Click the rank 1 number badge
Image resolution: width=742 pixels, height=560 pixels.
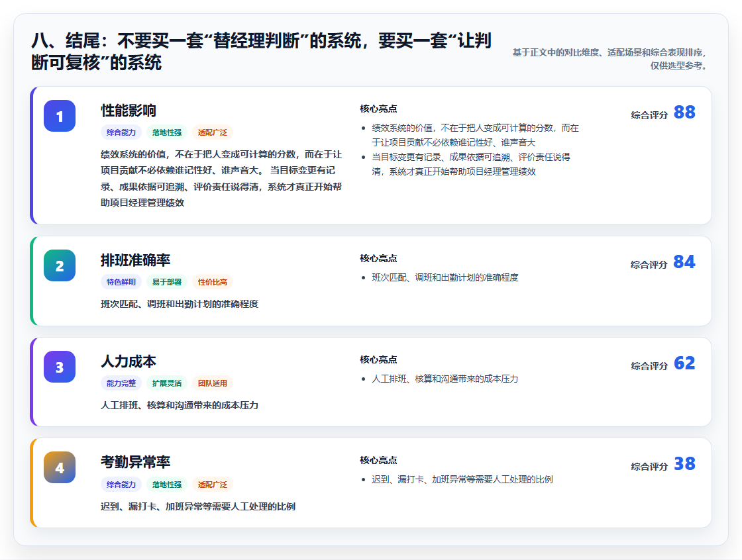[60, 116]
